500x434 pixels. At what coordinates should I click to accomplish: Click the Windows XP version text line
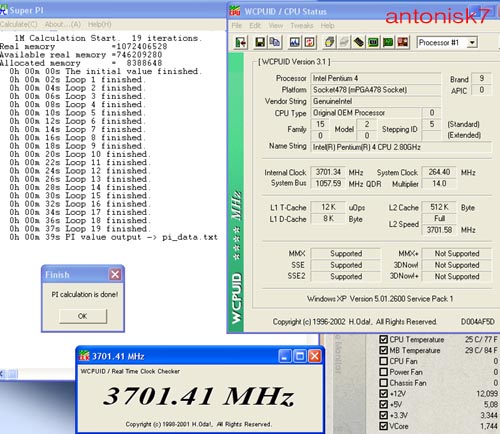point(380,299)
